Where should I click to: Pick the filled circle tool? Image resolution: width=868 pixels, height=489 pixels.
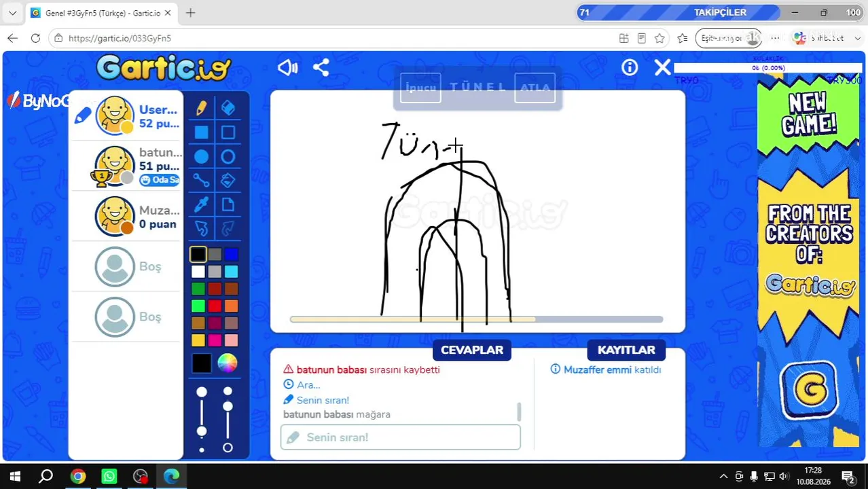(202, 157)
